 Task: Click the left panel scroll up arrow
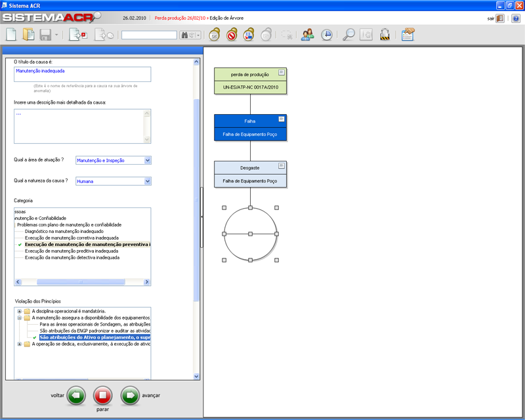[196, 62]
